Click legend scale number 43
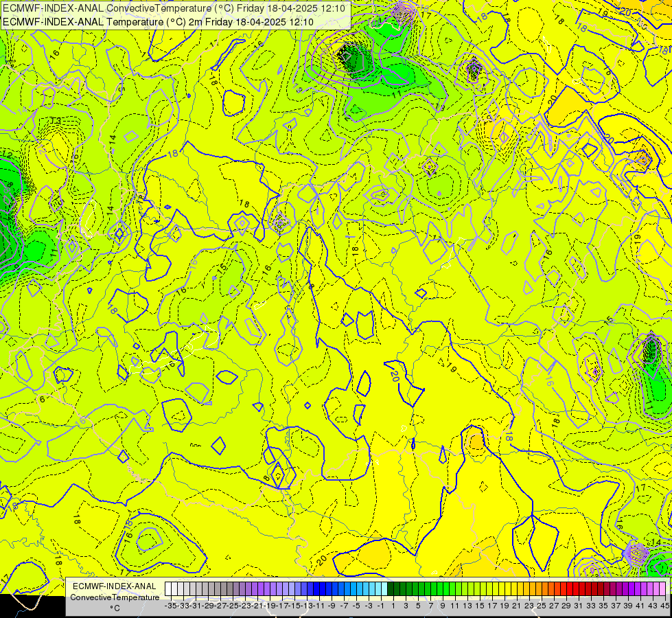The width and height of the screenshot is (672, 618). [652, 606]
